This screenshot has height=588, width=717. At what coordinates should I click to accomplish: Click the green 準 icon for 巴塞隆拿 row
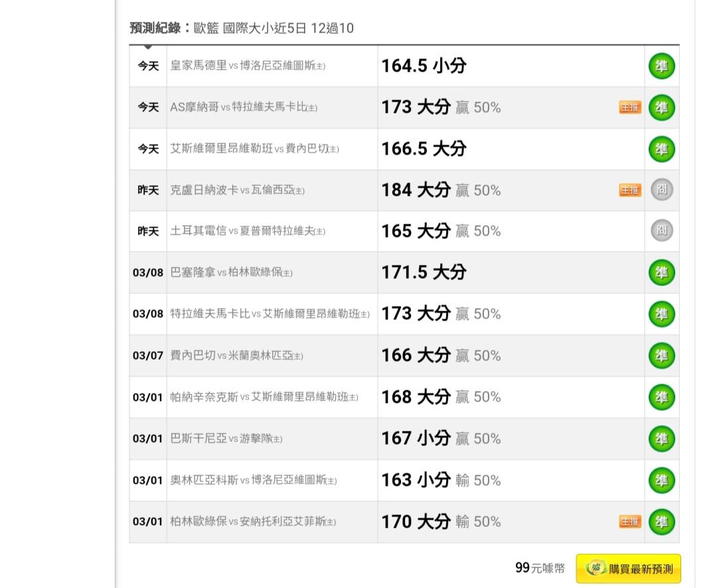pyautogui.click(x=661, y=273)
